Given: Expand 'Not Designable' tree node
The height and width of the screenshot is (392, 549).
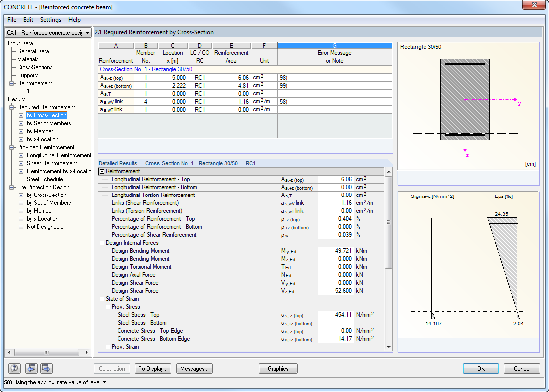Looking at the screenshot, I should pyautogui.click(x=21, y=227).
